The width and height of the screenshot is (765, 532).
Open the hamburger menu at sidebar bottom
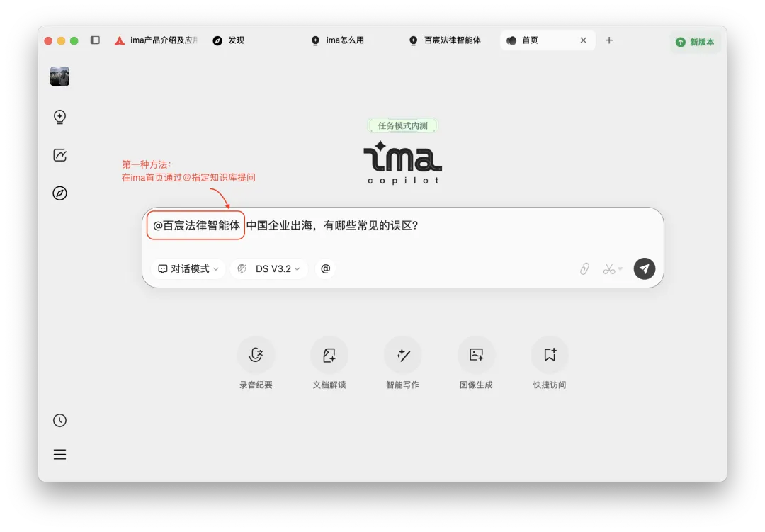tap(59, 454)
